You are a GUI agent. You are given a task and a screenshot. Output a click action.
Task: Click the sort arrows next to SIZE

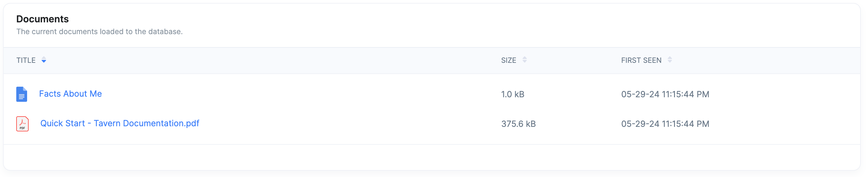point(525,60)
